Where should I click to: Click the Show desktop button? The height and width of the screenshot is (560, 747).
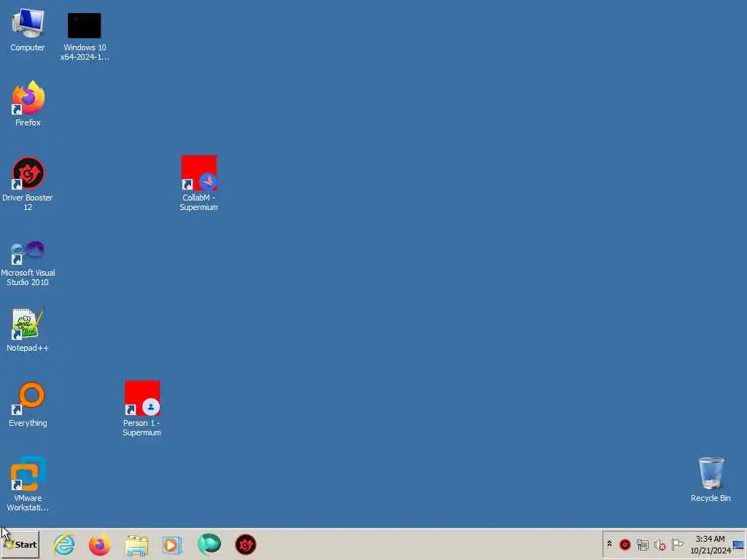coord(738,545)
